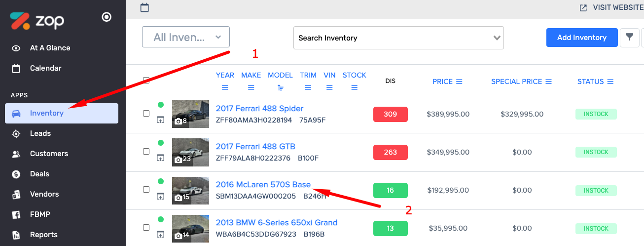Image resolution: width=644 pixels, height=246 pixels.
Task: Open the 2016 McLaren 570S Base listing
Action: (x=263, y=185)
